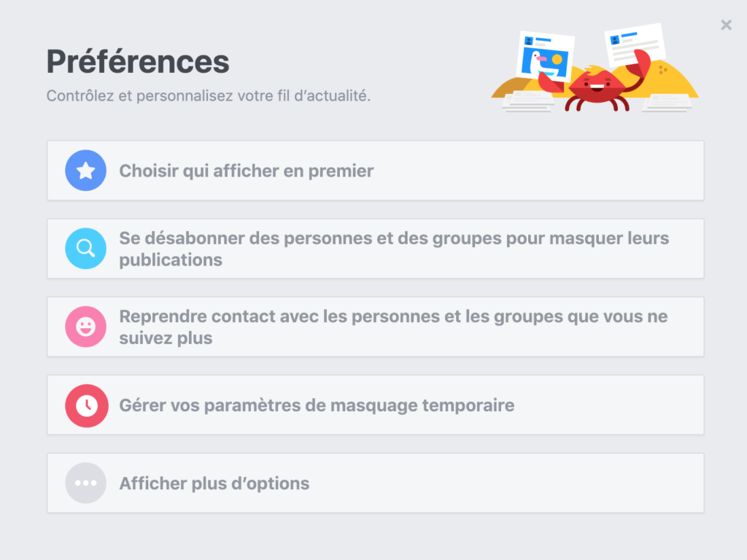
Task: Click the gray three-dots icon
Action: pyautogui.click(x=86, y=483)
